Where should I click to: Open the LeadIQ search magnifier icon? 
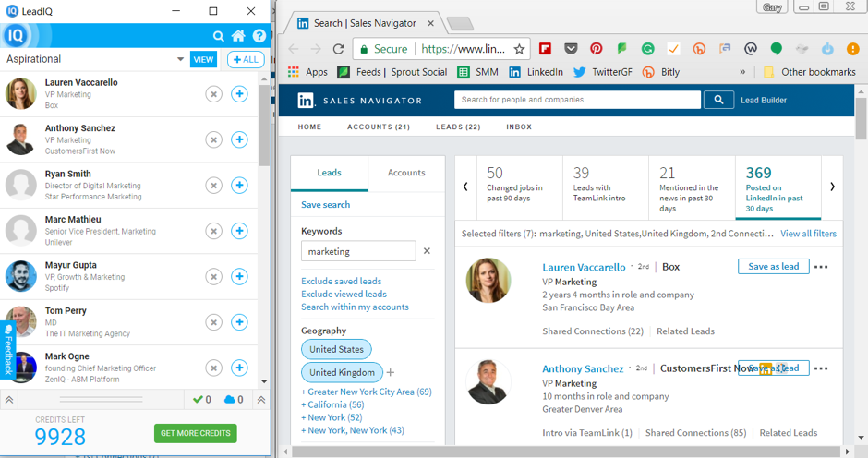click(x=219, y=37)
